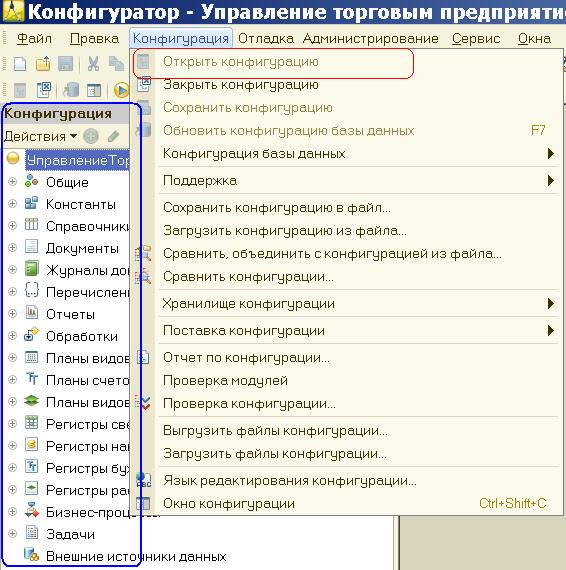
Task: Open the Файл menu
Action: 35,39
